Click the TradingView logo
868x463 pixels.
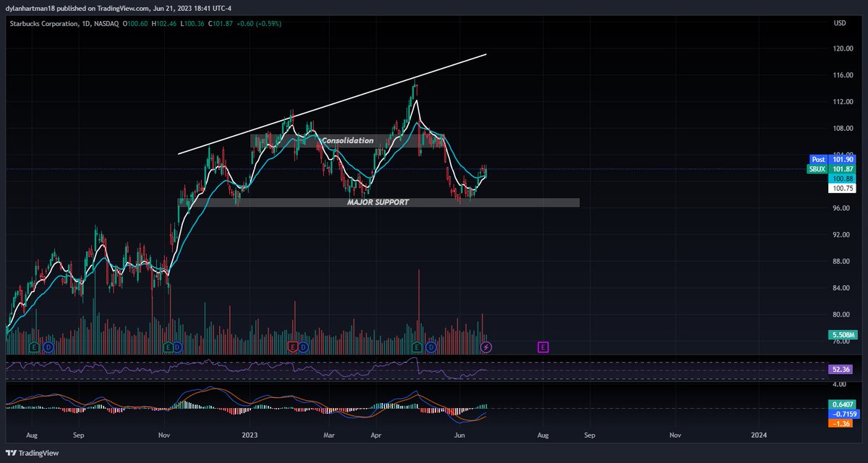coord(32,453)
